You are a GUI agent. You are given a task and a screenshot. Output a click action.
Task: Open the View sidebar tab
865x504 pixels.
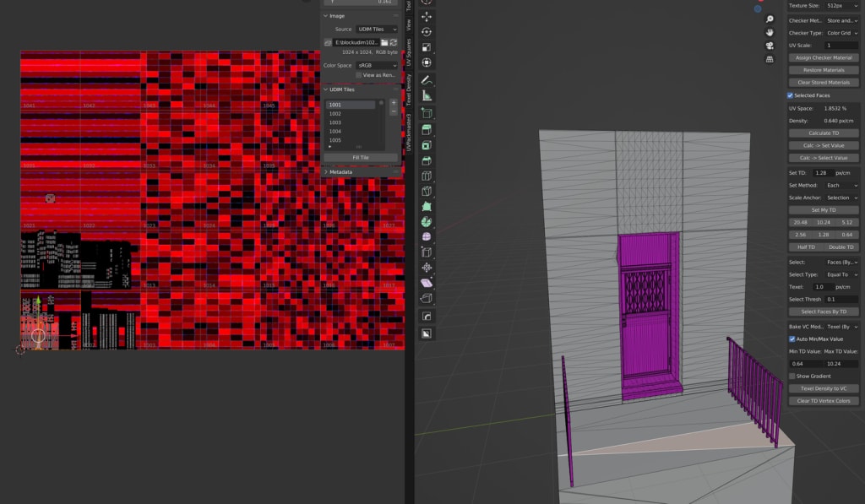pyautogui.click(x=409, y=24)
